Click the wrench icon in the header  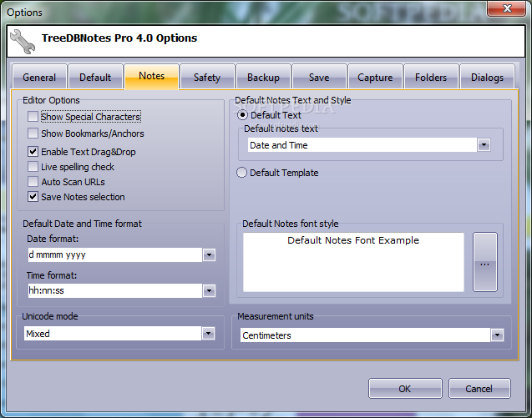23,42
